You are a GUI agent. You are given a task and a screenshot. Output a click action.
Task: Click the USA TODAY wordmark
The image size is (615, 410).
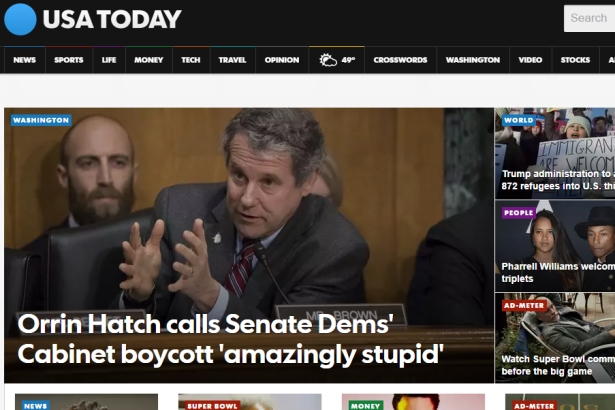click(112, 19)
